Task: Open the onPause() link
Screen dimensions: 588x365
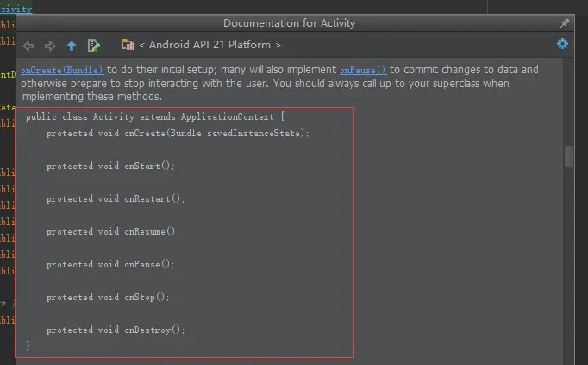Action: tap(363, 70)
